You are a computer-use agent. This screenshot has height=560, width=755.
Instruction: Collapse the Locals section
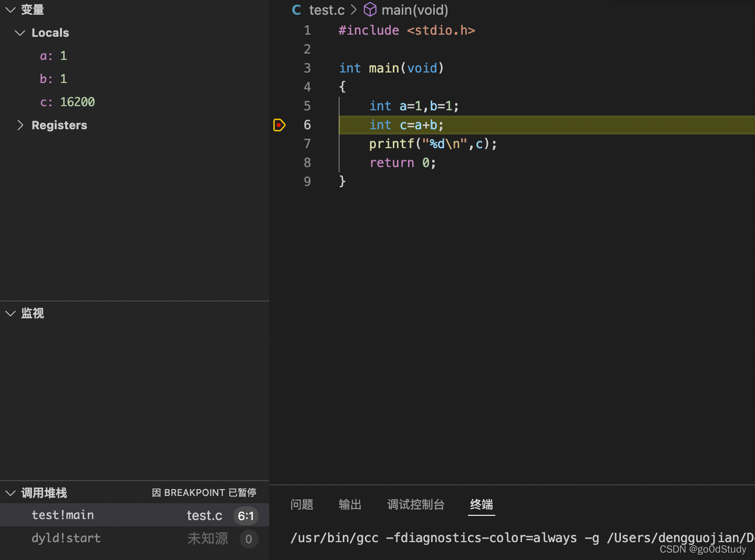[20, 33]
